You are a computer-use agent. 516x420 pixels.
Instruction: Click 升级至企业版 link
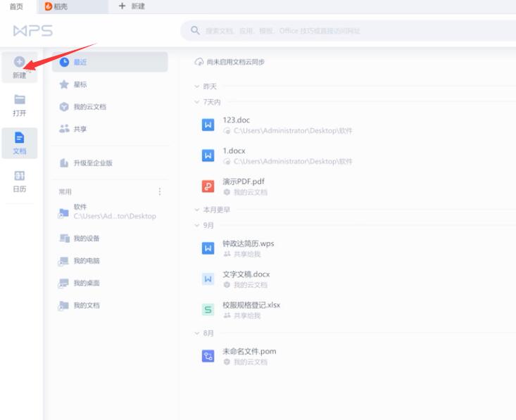pyautogui.click(x=93, y=163)
